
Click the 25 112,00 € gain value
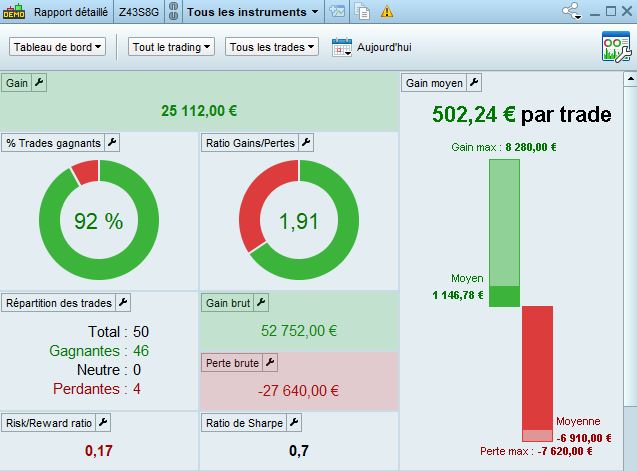point(199,111)
